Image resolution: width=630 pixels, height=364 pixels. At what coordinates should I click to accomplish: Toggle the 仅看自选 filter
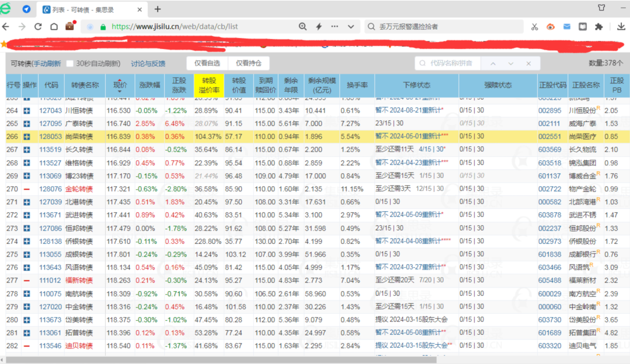tap(207, 64)
